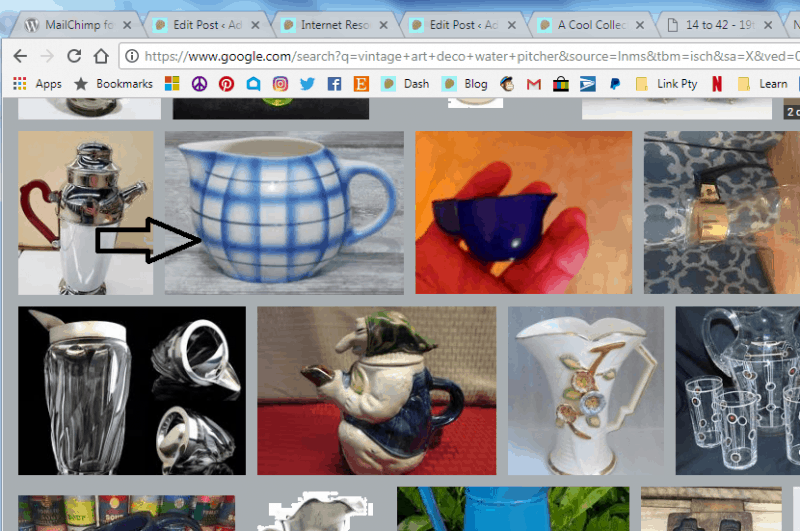
Task: Open the blue plaid pitcher image
Action: point(284,213)
